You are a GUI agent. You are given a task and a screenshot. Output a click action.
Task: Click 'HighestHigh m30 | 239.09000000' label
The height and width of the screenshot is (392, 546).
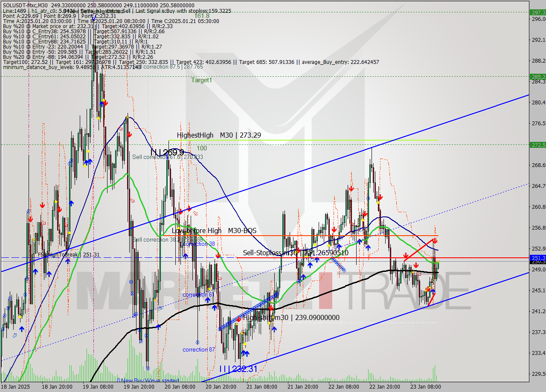pos(291,317)
